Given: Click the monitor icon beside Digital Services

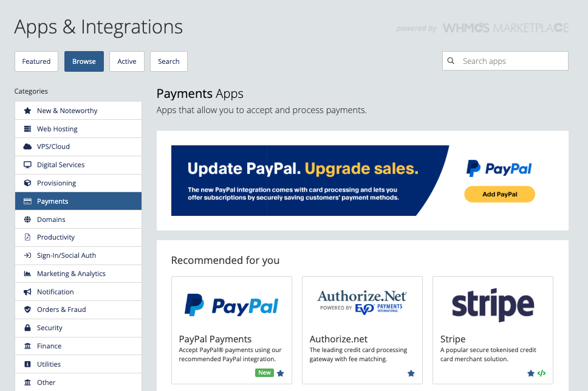Looking at the screenshot, I should pyautogui.click(x=27, y=165).
